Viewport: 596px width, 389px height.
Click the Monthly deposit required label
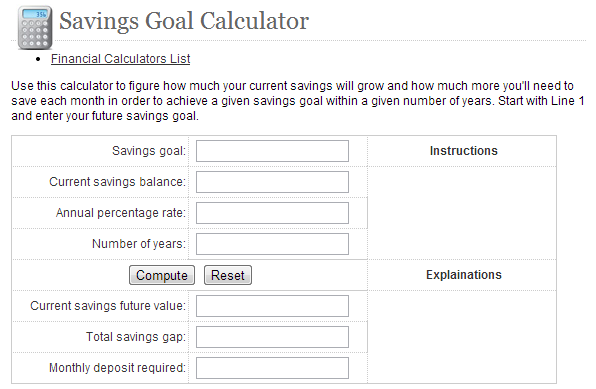[117, 368]
